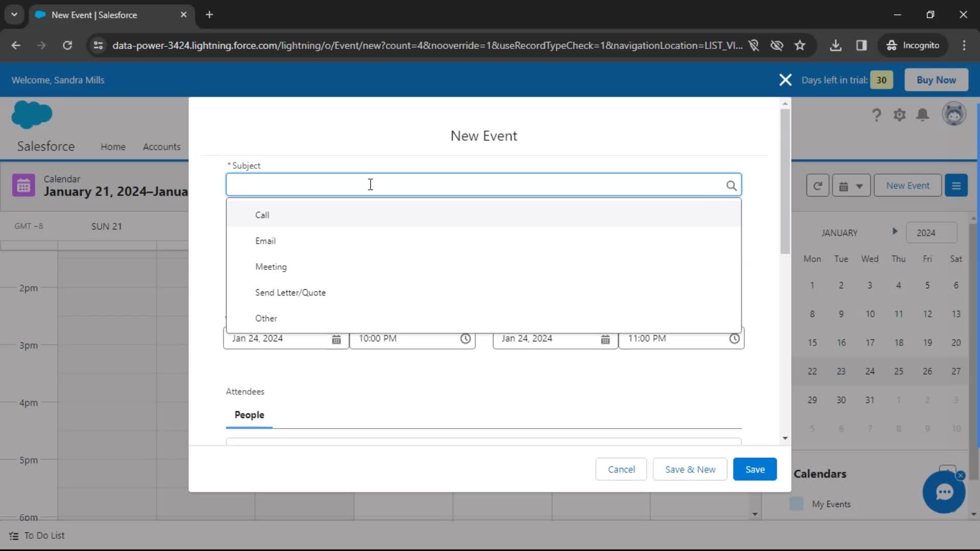The width and height of the screenshot is (980, 551).
Task: Open the end date calendar picker
Action: 605,339
